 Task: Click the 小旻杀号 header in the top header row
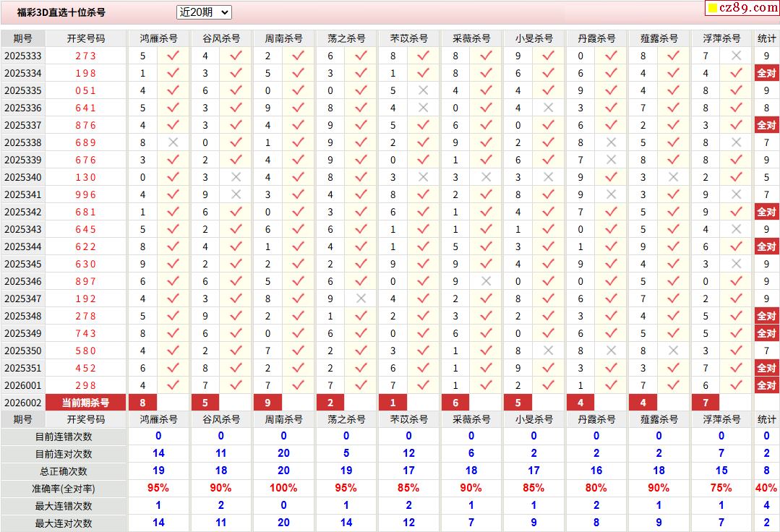534,39
